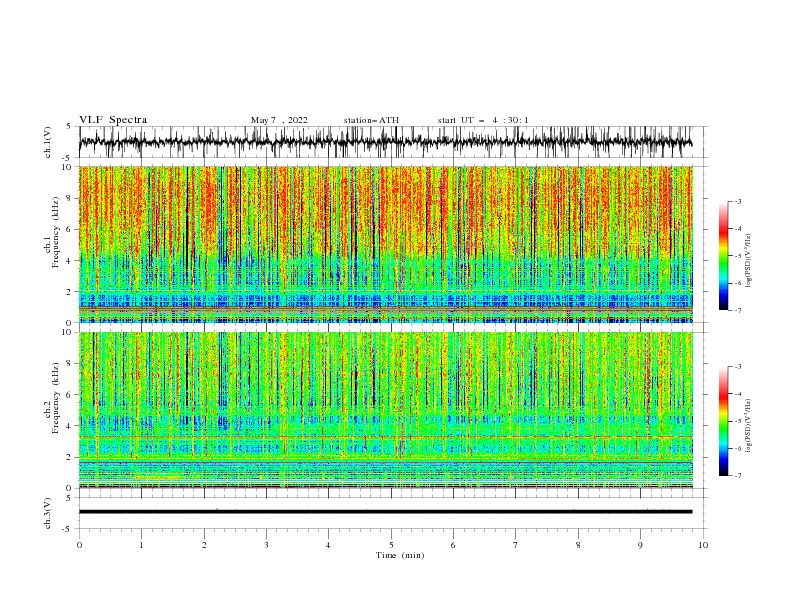Click inside the ch.2 spectrogram panel
This screenshot has height=612, width=792.
pyautogui.click(x=385, y=410)
